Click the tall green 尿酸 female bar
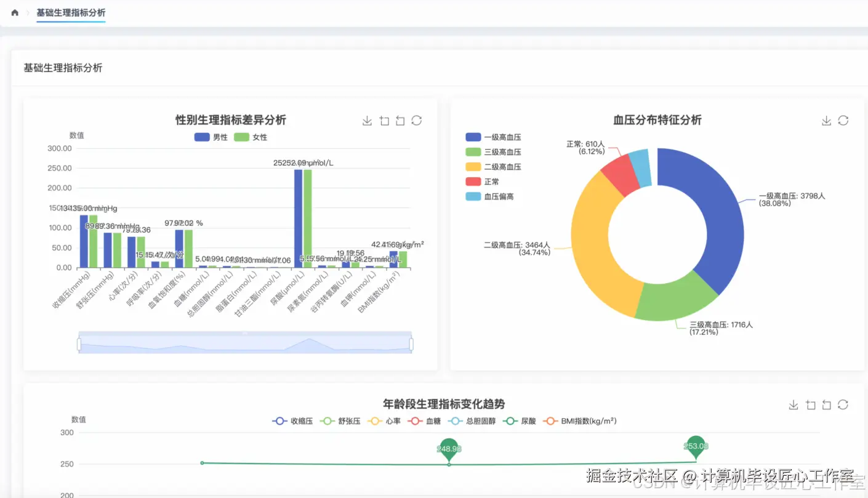The image size is (868, 498). click(x=307, y=219)
